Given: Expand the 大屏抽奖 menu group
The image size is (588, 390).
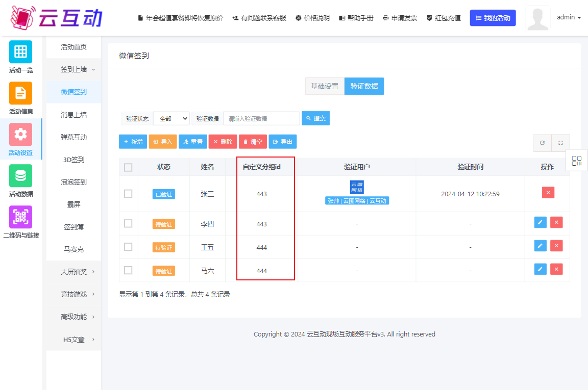Looking at the screenshot, I should 73,271.
